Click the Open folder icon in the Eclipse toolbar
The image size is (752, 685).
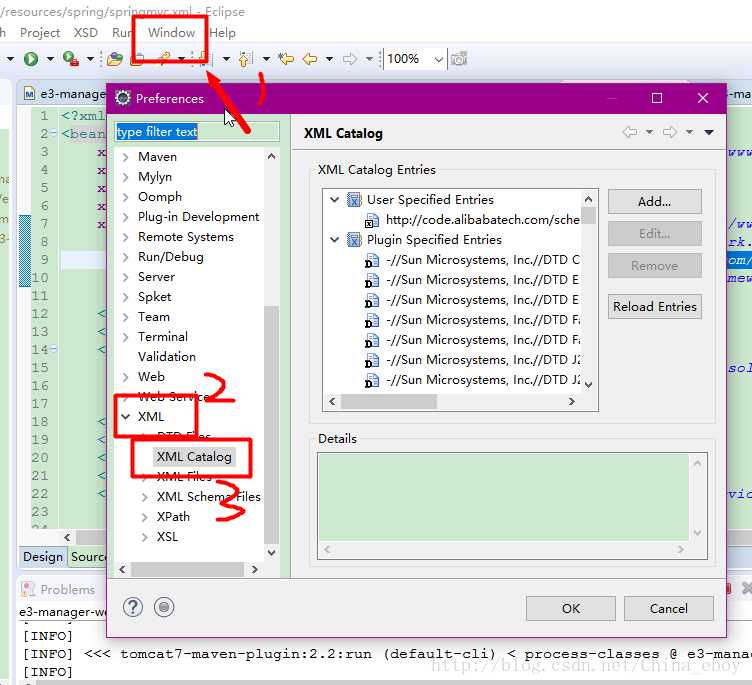click(x=115, y=59)
